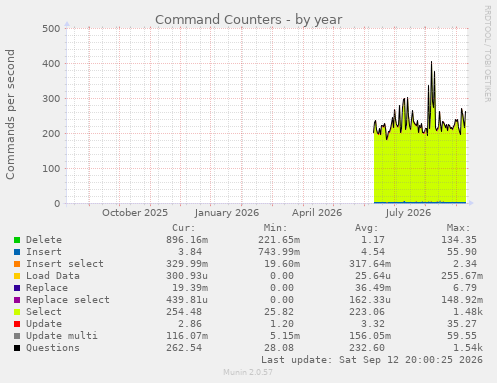Click the 'April 2026' x-axis label
Screen dimensions: 497x383
[x=317, y=213]
